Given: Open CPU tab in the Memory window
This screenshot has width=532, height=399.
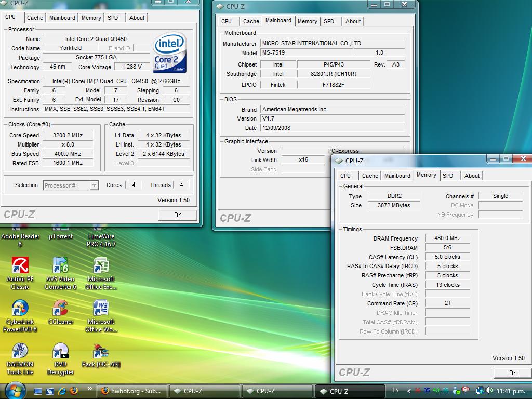Looking at the screenshot, I should (345, 176).
